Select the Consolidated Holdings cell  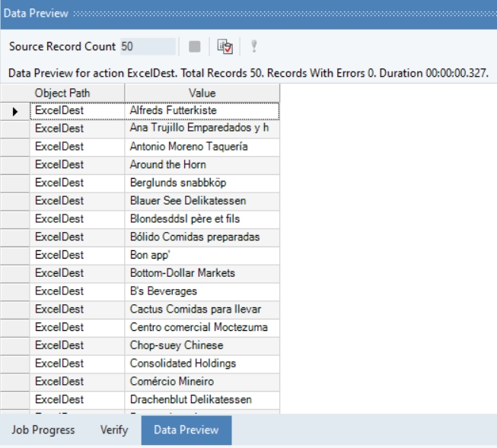click(202, 364)
